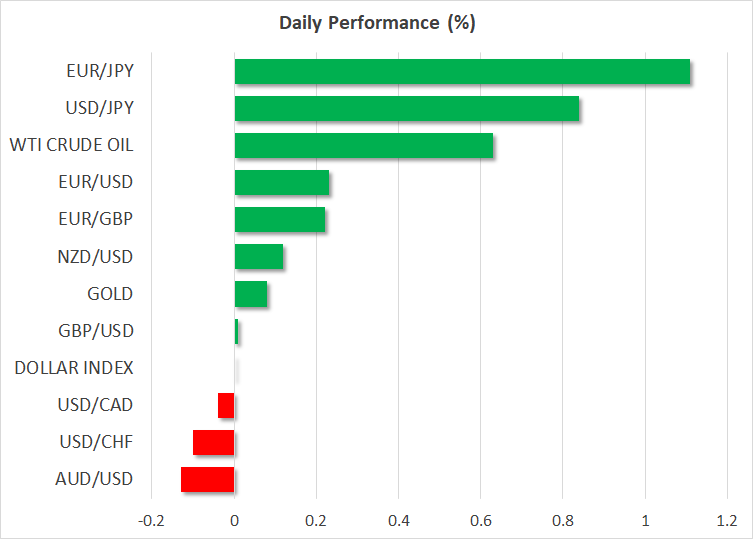Click the Daily Performance (%) chart title

[x=376, y=24]
